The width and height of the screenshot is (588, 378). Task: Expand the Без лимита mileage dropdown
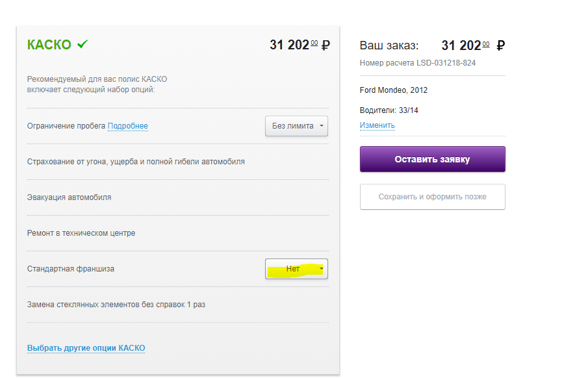pyautogui.click(x=296, y=126)
